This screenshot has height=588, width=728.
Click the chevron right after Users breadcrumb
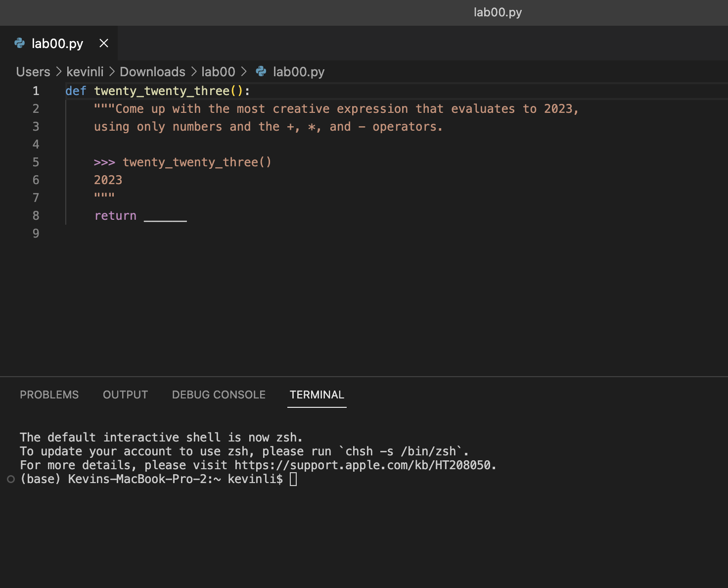click(58, 72)
